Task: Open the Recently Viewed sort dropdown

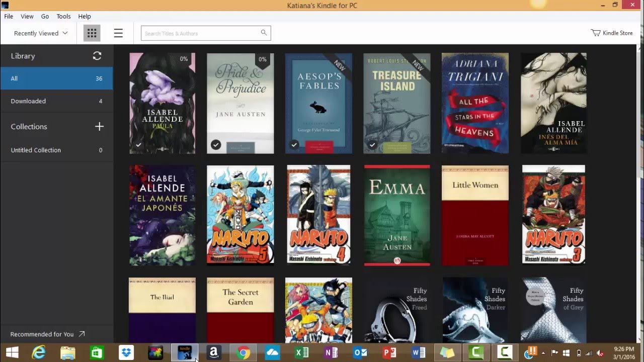Action: click(x=41, y=33)
